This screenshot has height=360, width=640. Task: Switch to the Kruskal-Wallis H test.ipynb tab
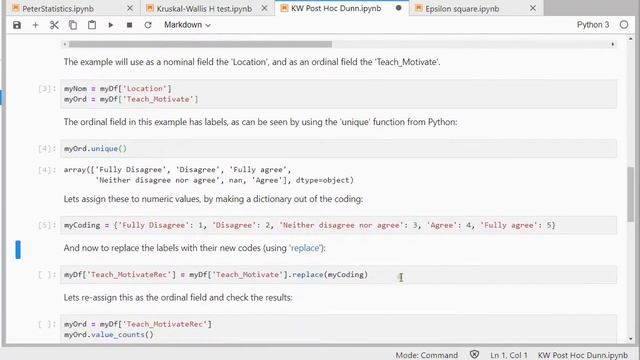click(x=204, y=8)
